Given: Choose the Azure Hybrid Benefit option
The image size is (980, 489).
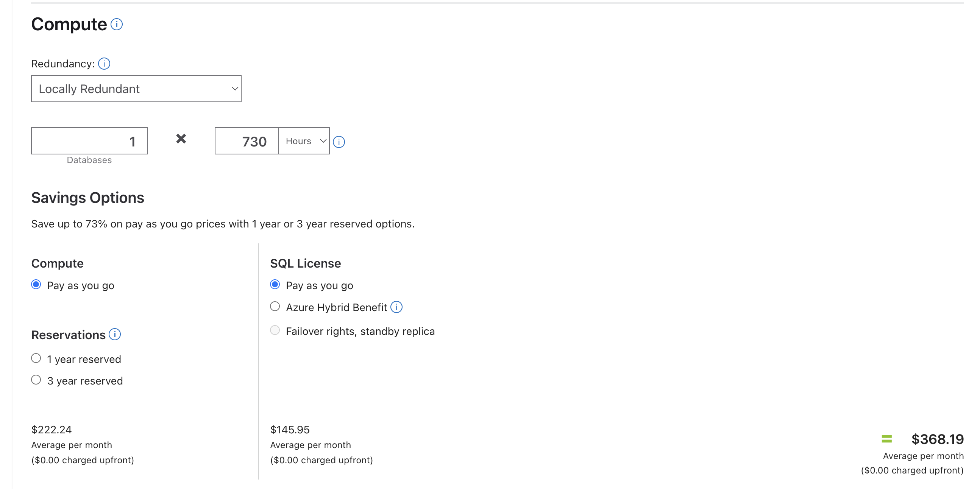Looking at the screenshot, I should click(x=275, y=307).
